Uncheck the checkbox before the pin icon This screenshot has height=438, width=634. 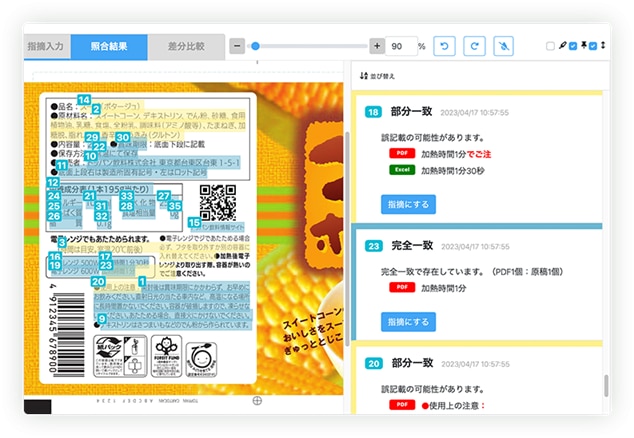point(573,46)
